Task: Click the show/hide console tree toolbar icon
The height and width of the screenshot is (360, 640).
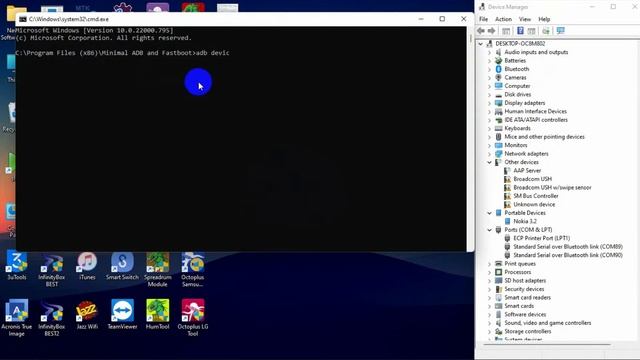Action: click(506, 31)
